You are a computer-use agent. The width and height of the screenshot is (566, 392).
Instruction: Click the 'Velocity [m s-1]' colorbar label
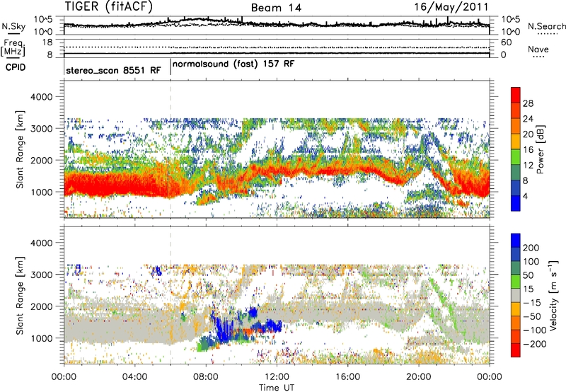click(553, 295)
